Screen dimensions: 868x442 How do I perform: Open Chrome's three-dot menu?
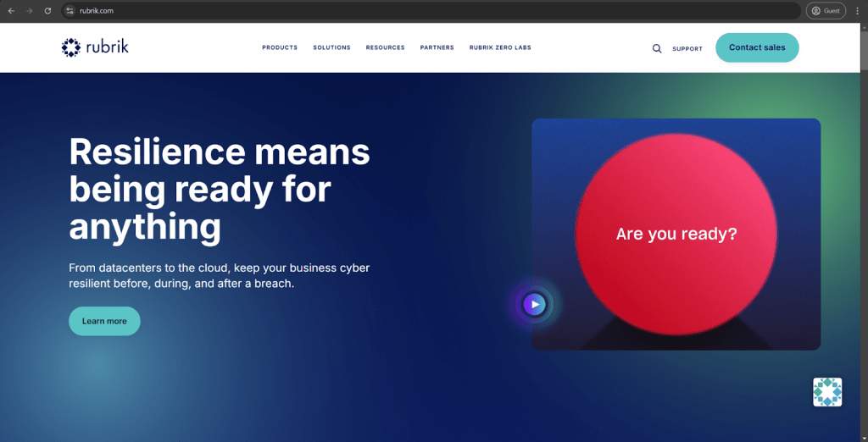(857, 11)
